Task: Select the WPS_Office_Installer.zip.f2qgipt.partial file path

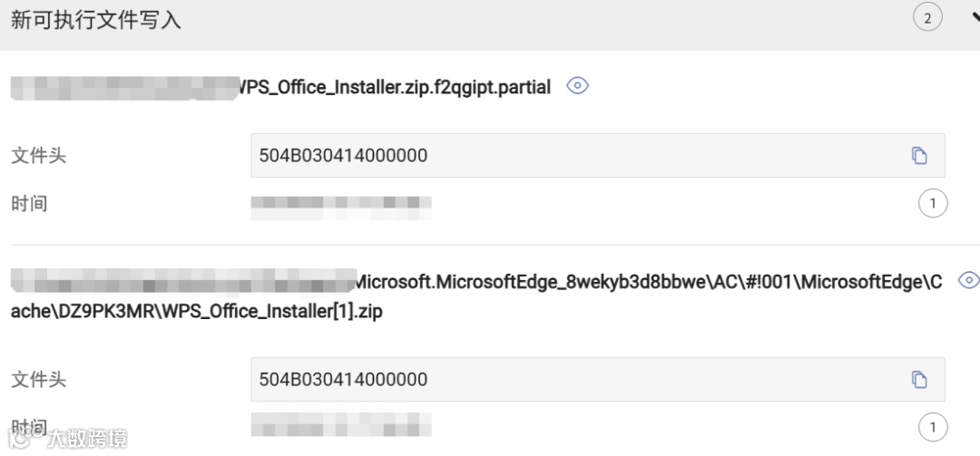Action: [394, 88]
